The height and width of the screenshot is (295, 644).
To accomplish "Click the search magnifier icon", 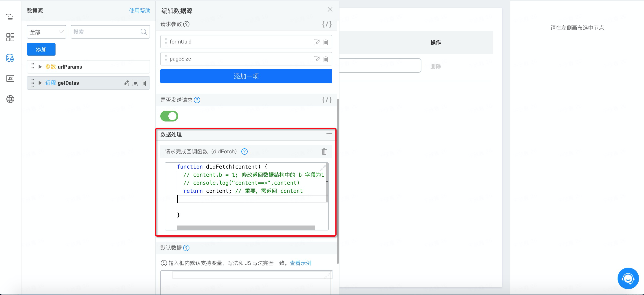I will (x=144, y=32).
